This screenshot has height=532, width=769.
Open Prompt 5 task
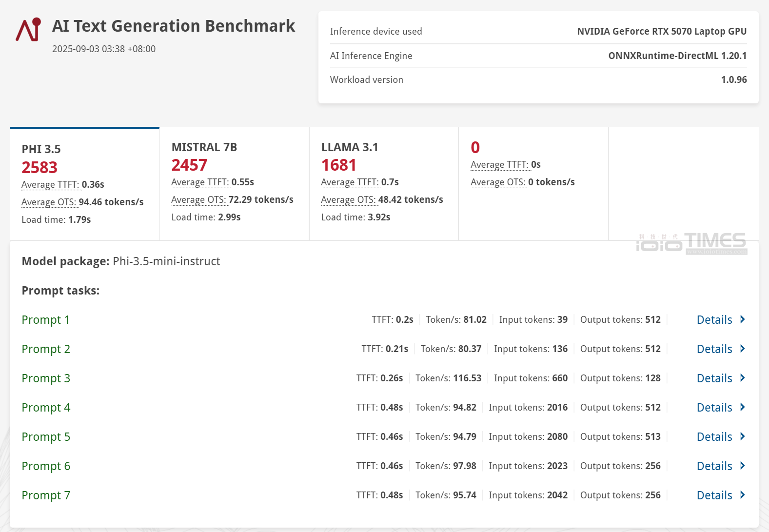click(x=46, y=437)
